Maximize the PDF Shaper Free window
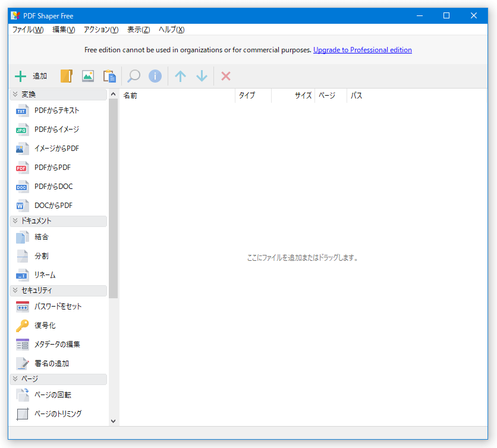The width and height of the screenshot is (497, 448). coord(446,16)
